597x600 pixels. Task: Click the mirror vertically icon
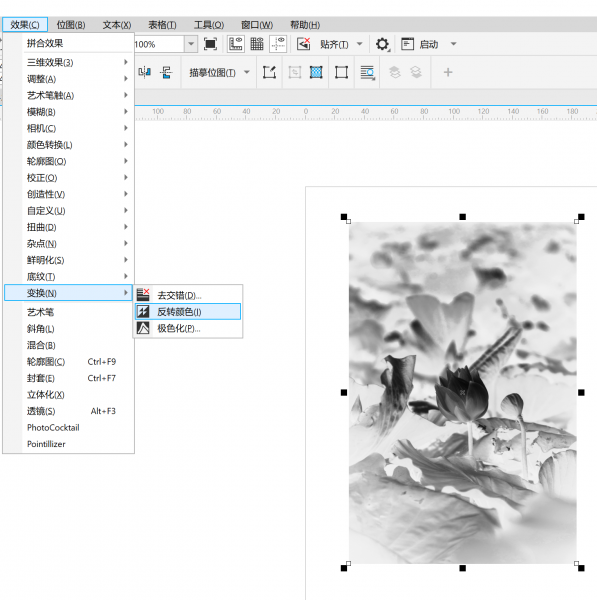(166, 72)
